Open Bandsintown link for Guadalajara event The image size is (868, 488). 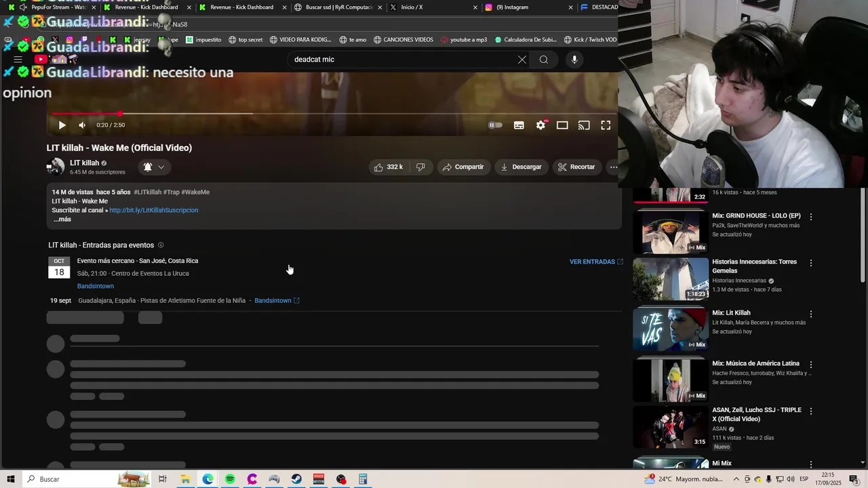pos(277,300)
